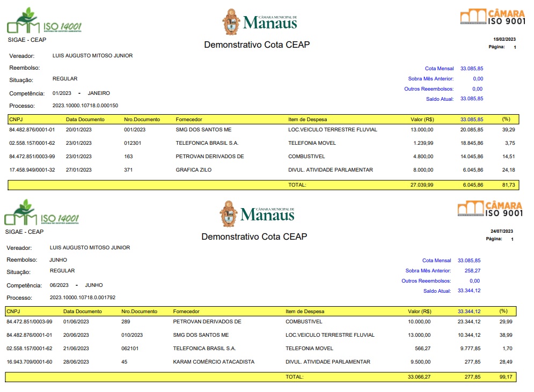Click the percentage 28,49
This screenshot has width=534, height=392.
tap(506, 362)
